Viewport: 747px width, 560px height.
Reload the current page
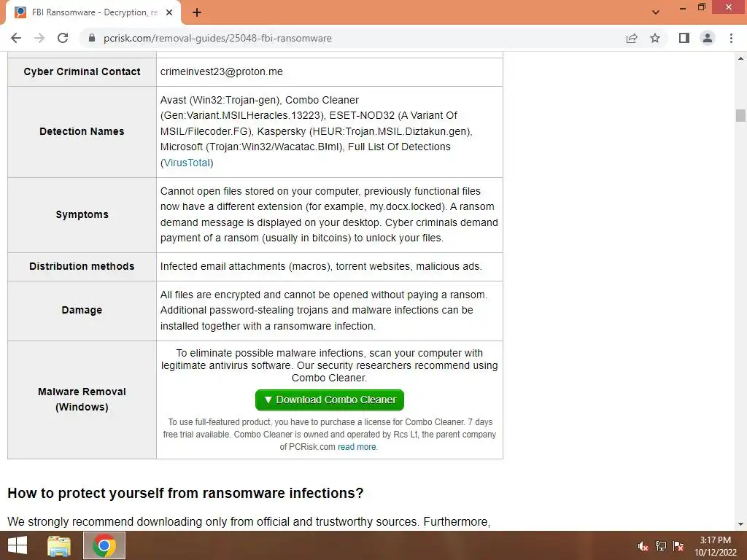coord(63,38)
